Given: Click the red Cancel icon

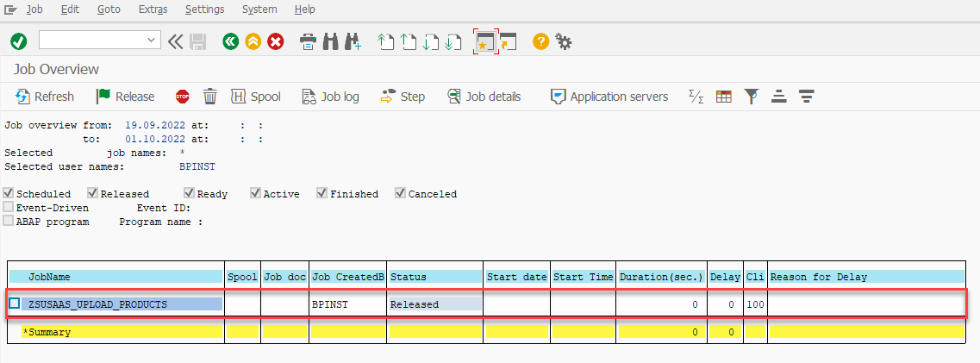Looking at the screenshot, I should [276, 42].
